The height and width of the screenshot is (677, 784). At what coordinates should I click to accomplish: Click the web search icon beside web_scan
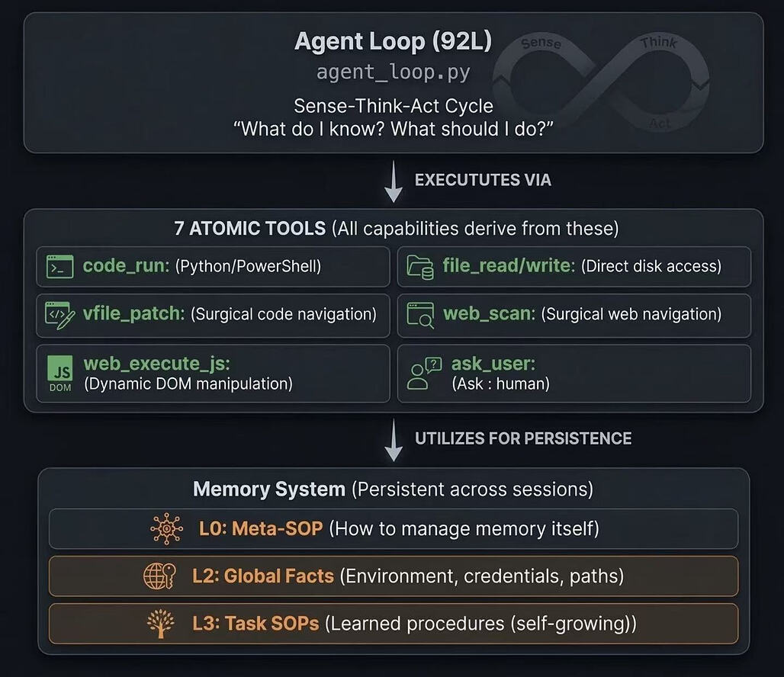pyautogui.click(x=420, y=314)
